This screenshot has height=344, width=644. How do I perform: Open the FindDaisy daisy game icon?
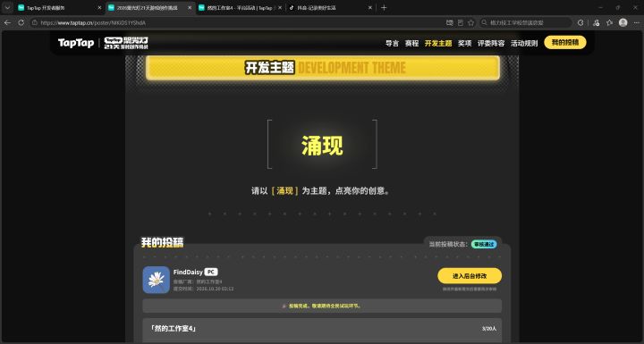(156, 280)
